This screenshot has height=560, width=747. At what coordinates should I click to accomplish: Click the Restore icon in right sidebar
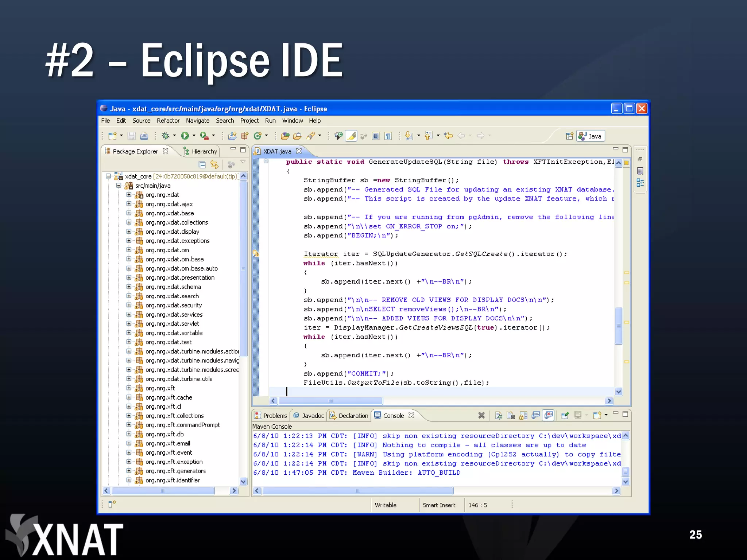[640, 159]
